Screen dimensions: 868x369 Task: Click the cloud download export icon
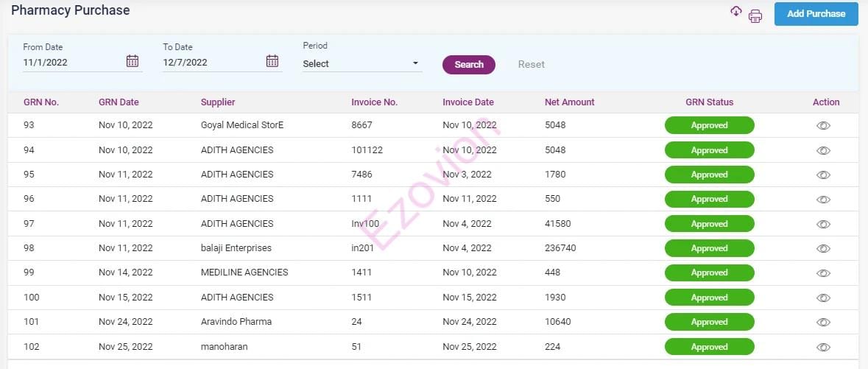(735, 11)
